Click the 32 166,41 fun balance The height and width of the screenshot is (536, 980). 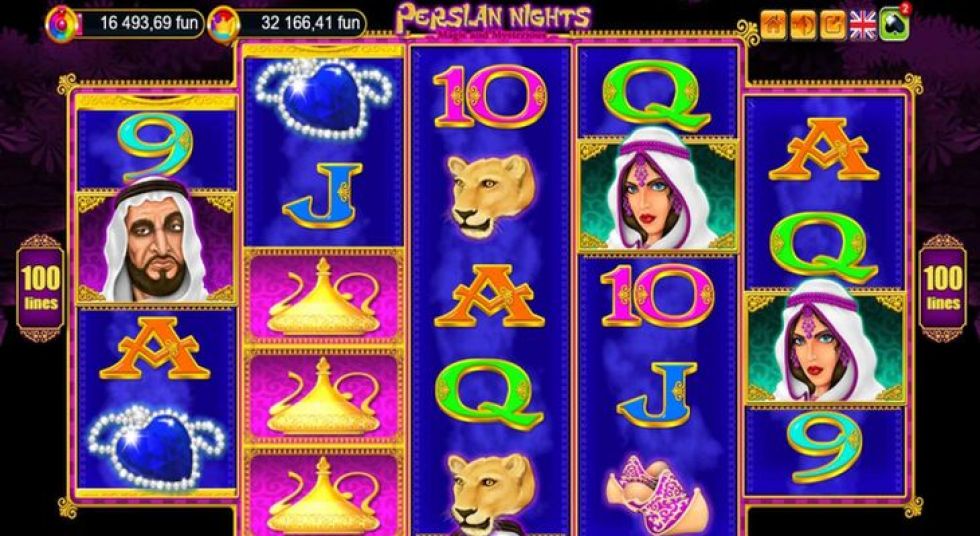coord(303,24)
